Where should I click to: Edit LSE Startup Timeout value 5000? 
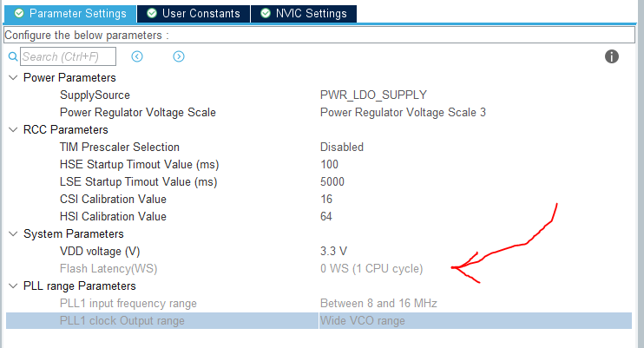tap(332, 181)
